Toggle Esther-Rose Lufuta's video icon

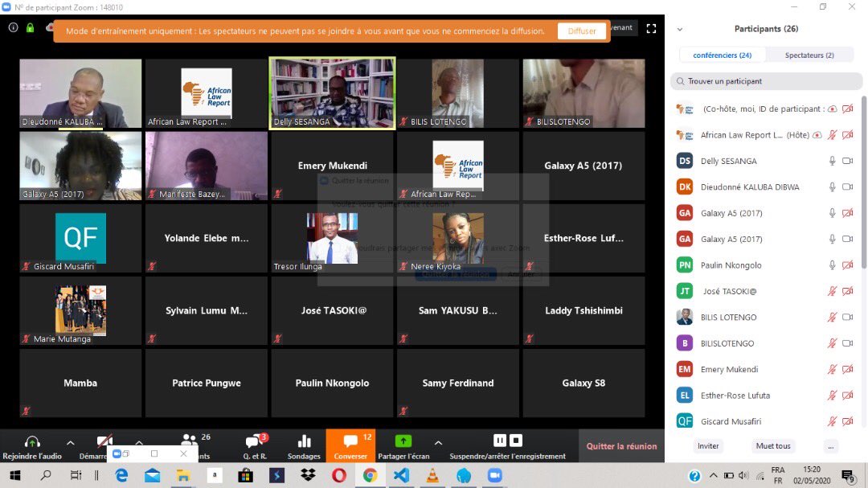click(x=848, y=395)
